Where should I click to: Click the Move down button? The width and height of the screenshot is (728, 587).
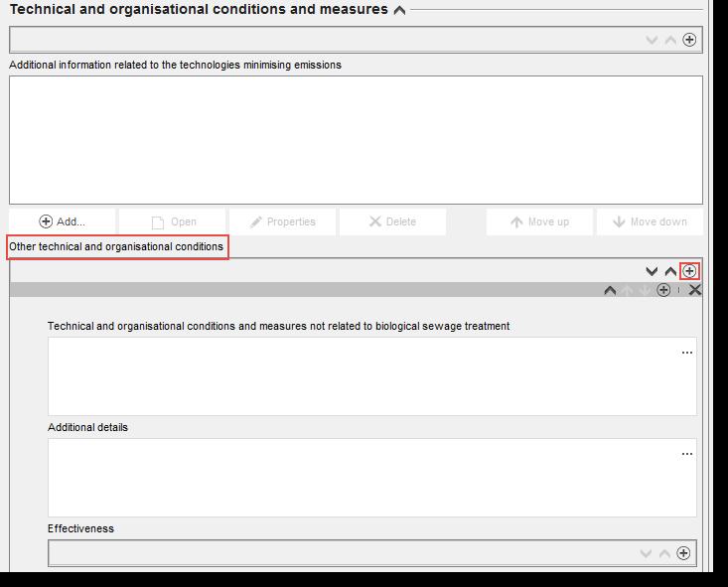tap(650, 221)
